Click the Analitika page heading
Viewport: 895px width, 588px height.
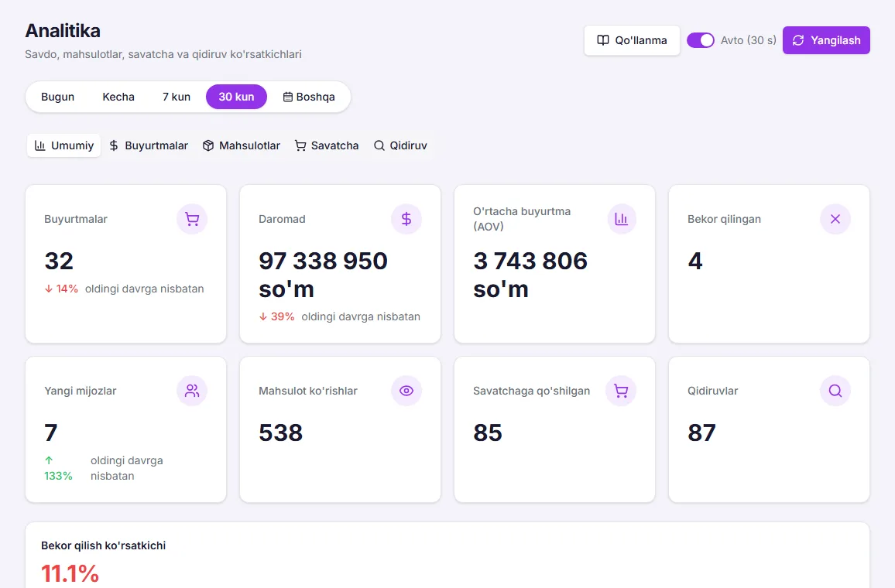(63, 31)
